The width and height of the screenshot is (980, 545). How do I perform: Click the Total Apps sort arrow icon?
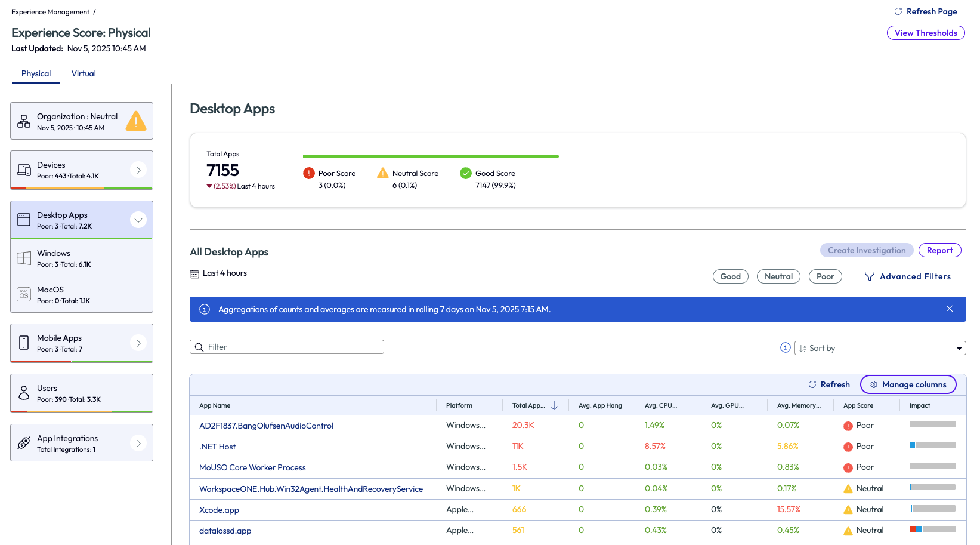tap(554, 406)
